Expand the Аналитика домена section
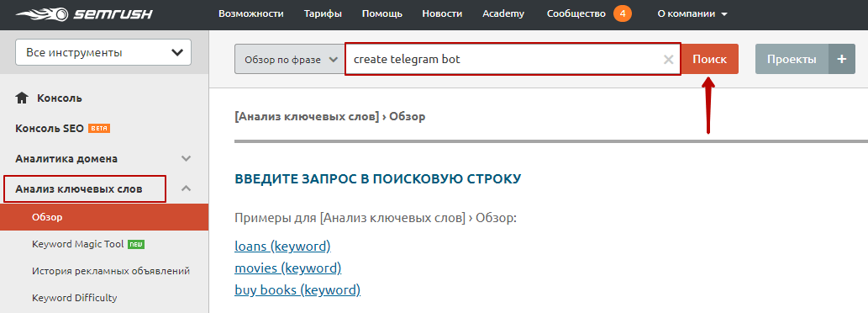Viewport: 868px width, 313px height. click(x=187, y=159)
